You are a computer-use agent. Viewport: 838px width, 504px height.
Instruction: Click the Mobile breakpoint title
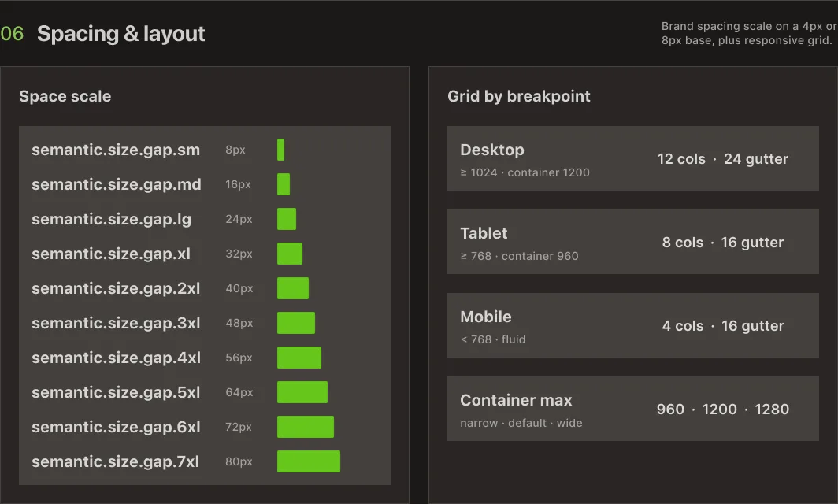point(486,317)
